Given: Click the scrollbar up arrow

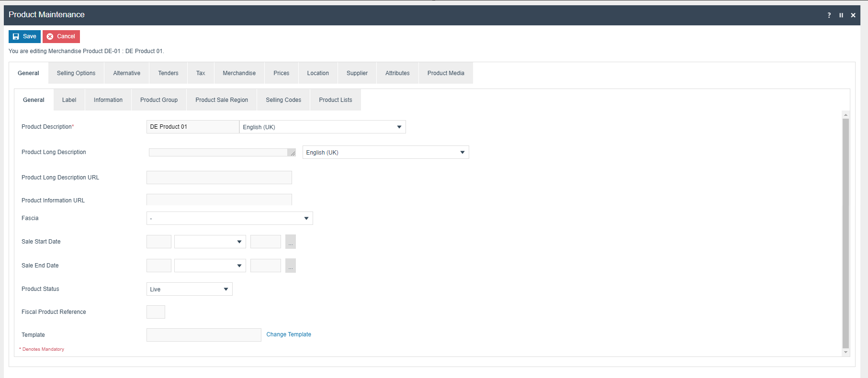Looking at the screenshot, I should coord(845,115).
